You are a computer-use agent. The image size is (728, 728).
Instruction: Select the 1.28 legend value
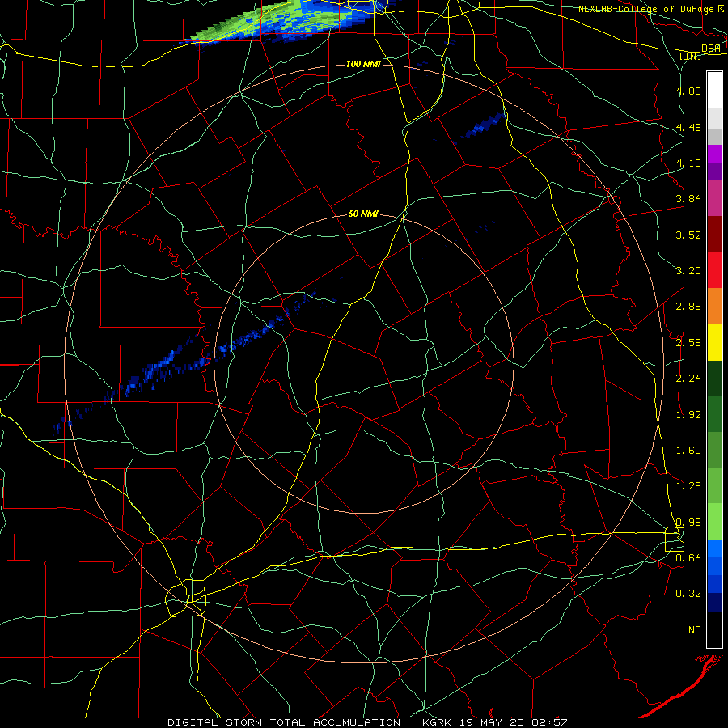point(688,486)
